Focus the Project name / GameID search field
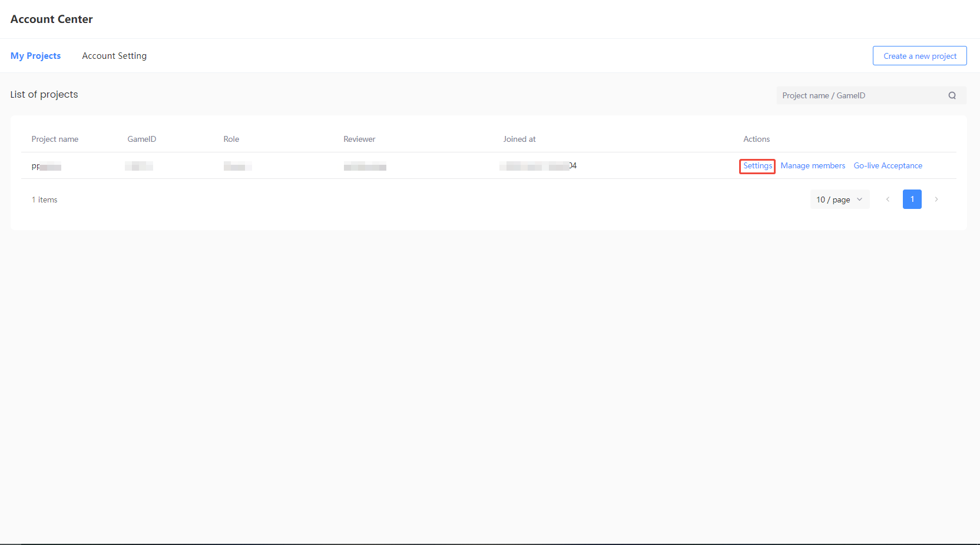The image size is (980, 545). click(860, 95)
